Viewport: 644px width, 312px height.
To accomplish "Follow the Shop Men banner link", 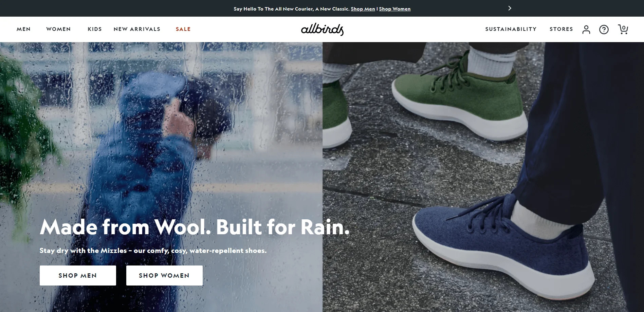I will click(363, 9).
